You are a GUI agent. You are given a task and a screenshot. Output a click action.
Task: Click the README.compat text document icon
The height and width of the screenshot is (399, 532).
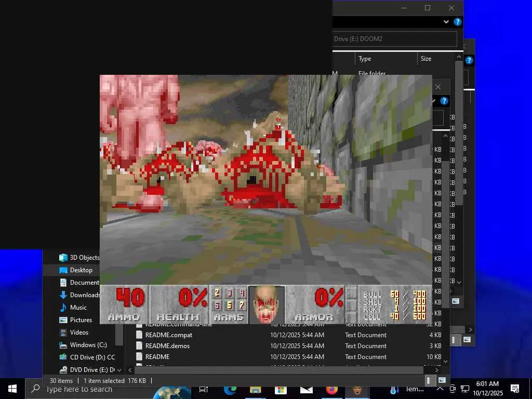click(x=139, y=335)
